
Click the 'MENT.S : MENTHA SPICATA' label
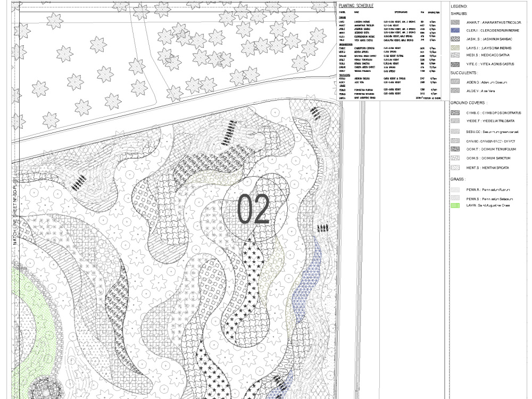click(487, 168)
